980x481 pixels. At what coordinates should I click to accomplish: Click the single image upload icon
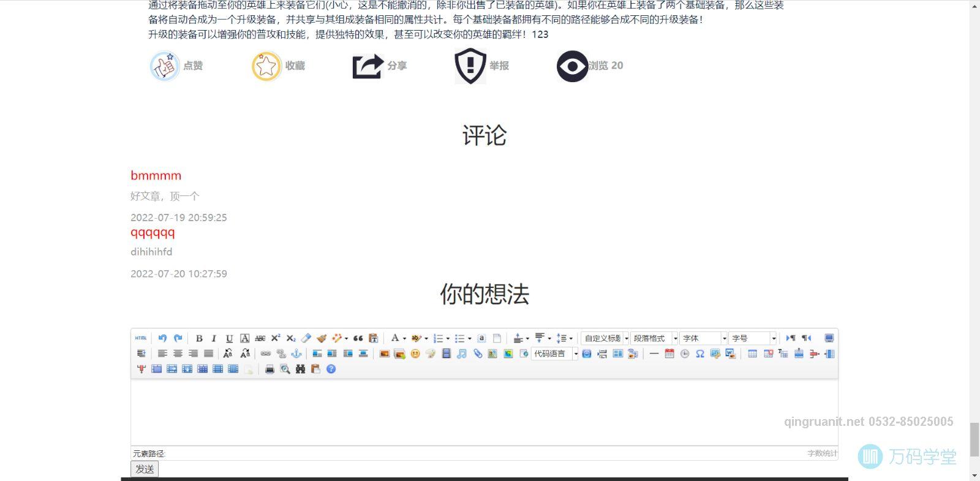point(385,354)
